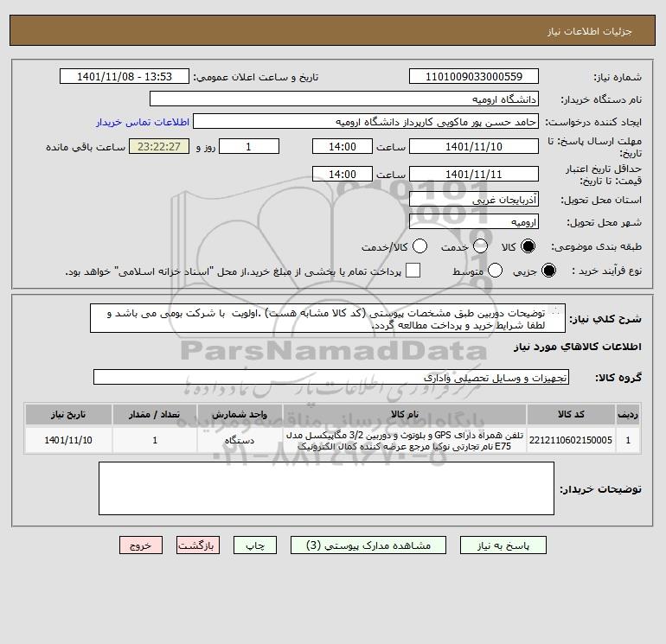Click the announcement date field 1401/11/08 - 13:53
The width and height of the screenshot is (666, 644).
pyautogui.click(x=125, y=77)
